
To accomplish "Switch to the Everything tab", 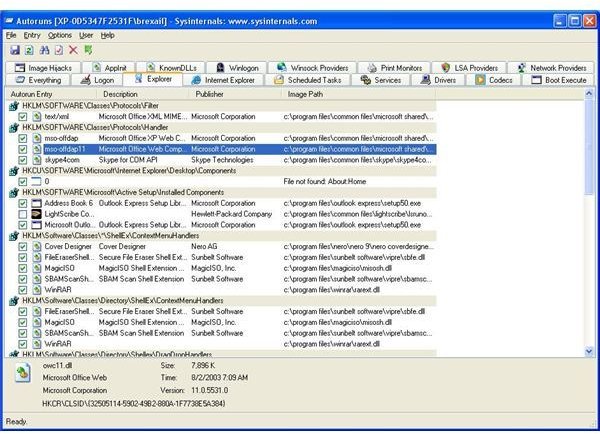I will (x=38, y=80).
